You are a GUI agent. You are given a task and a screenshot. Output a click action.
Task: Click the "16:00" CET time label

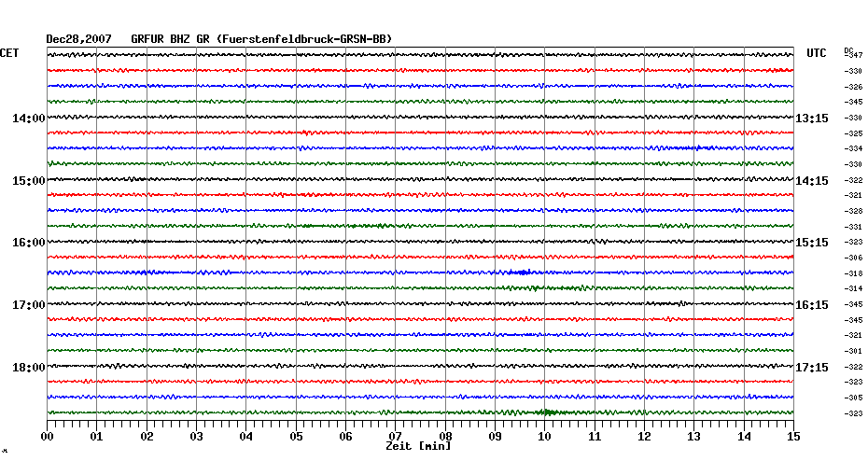[29, 243]
